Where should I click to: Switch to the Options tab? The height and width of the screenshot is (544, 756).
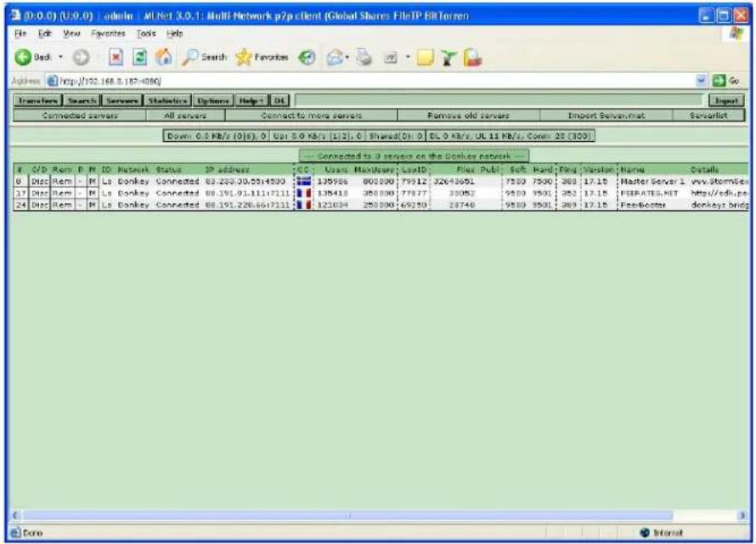pos(212,100)
